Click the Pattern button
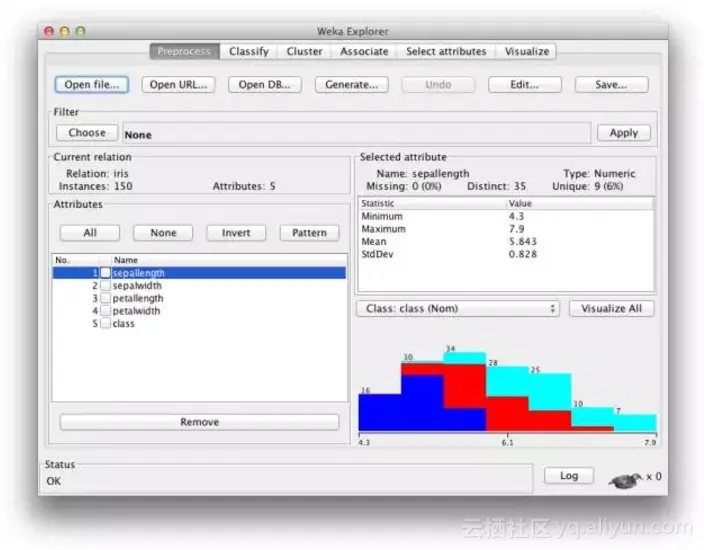 [x=309, y=233]
